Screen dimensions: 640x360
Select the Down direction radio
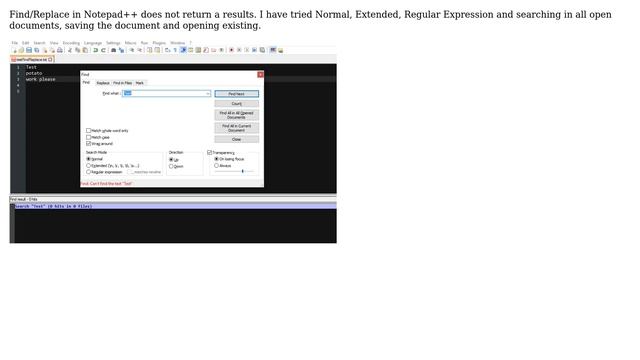(x=171, y=167)
